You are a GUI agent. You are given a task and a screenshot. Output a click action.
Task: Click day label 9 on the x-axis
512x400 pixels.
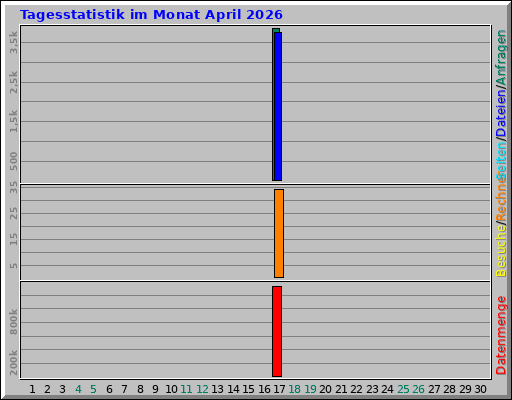pyautogui.click(x=155, y=389)
